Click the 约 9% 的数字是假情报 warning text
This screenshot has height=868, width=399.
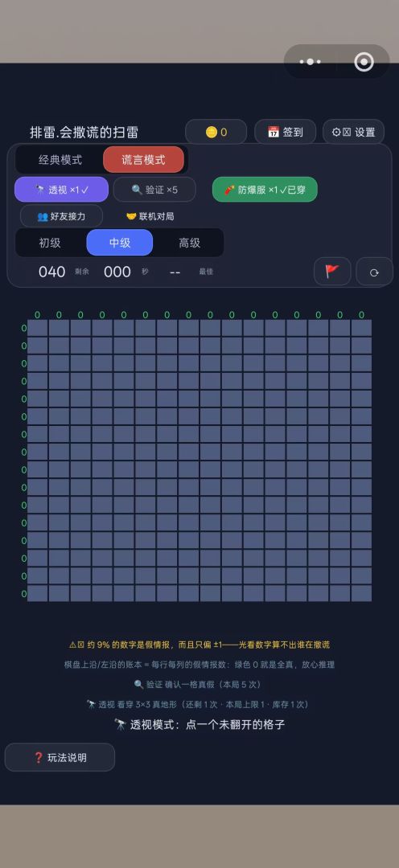199,645
